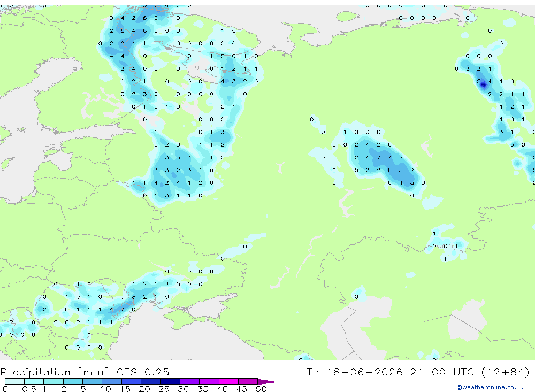Screen dimensions: 535x392
Task: Click the 20–25 mm dark blue legend swatch
Action: [x=150, y=381]
